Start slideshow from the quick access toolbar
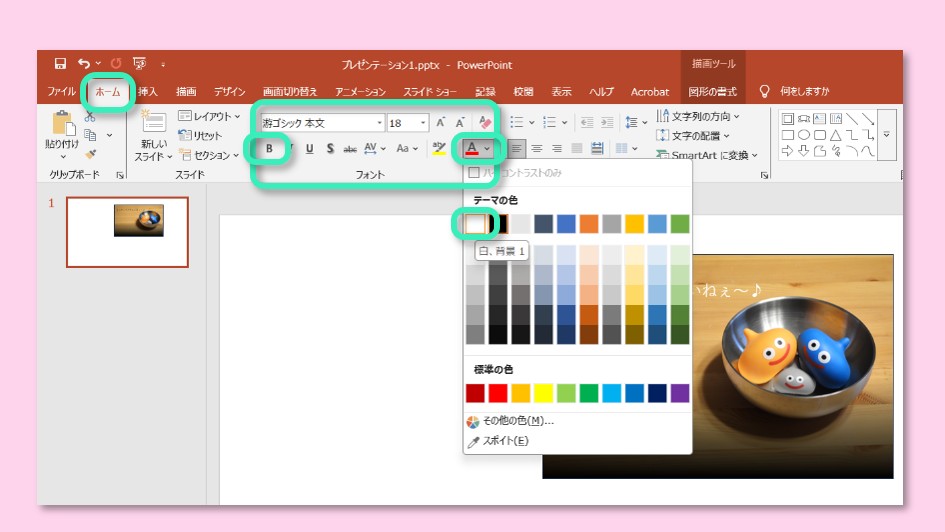This screenshot has width=945, height=532. click(139, 63)
